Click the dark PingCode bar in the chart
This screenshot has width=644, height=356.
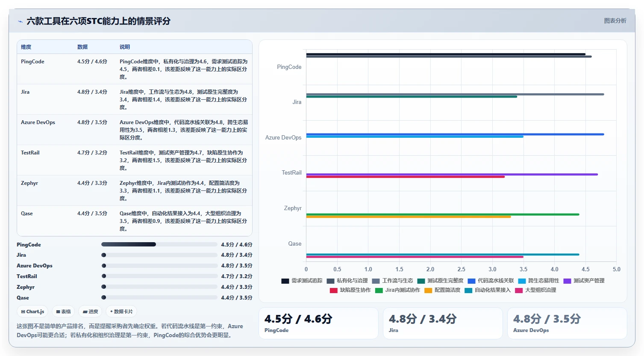pyautogui.click(x=446, y=54)
